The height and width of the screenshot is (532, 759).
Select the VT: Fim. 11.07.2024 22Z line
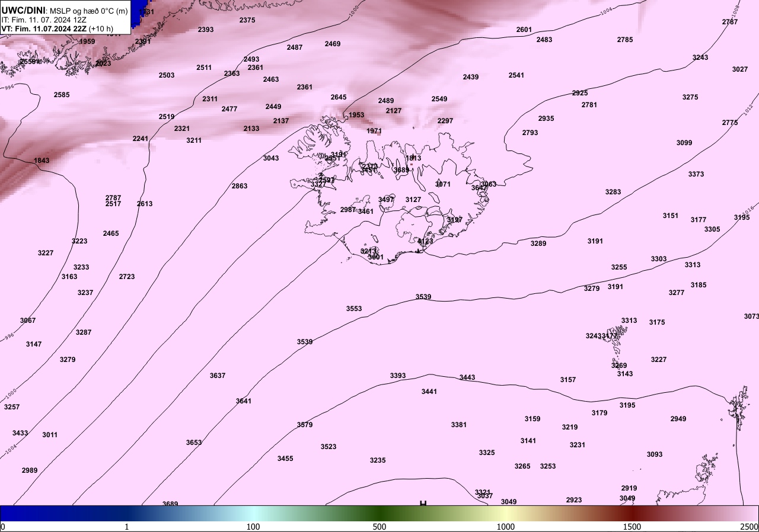[x=56, y=28]
